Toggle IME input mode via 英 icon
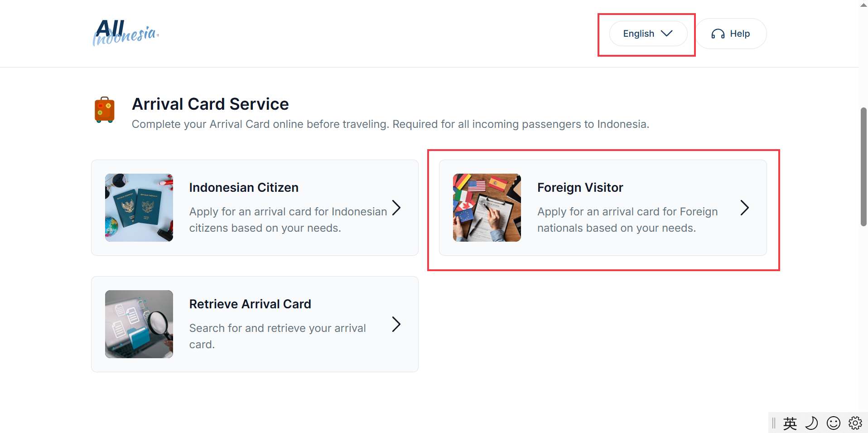The image size is (868, 433). [790, 423]
